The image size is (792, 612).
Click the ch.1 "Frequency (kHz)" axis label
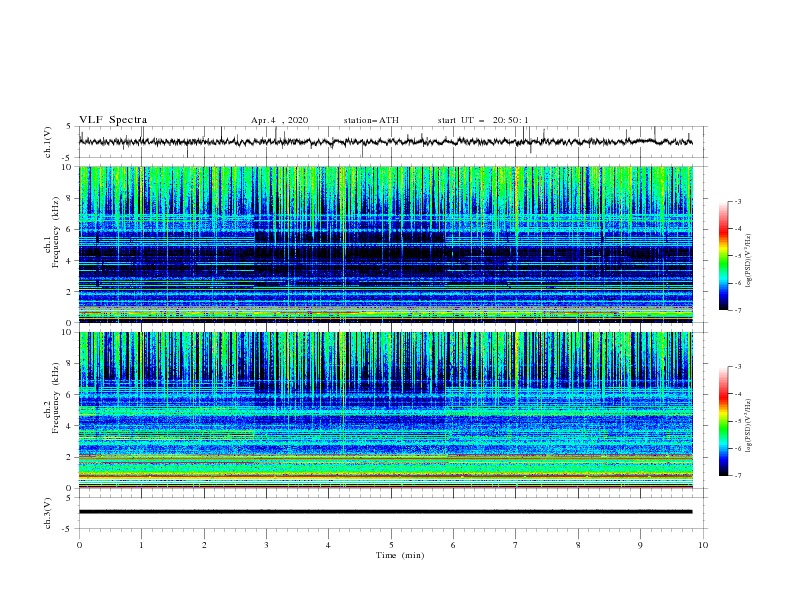tap(56, 230)
